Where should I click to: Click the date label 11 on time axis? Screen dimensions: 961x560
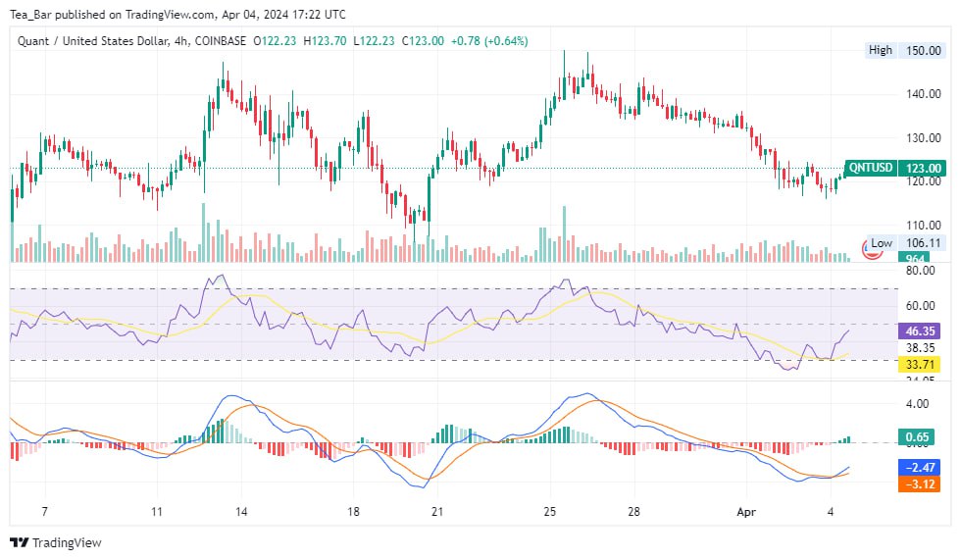pyautogui.click(x=157, y=512)
